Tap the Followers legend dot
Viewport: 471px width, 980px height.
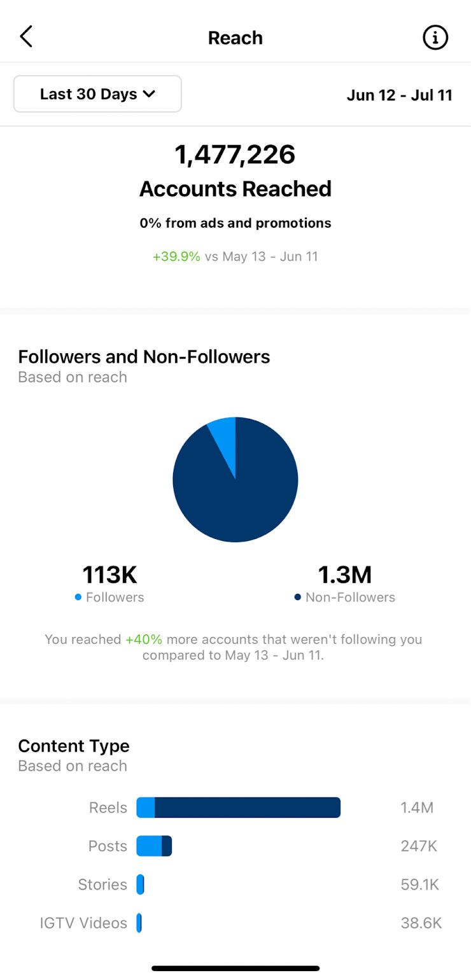(x=78, y=598)
